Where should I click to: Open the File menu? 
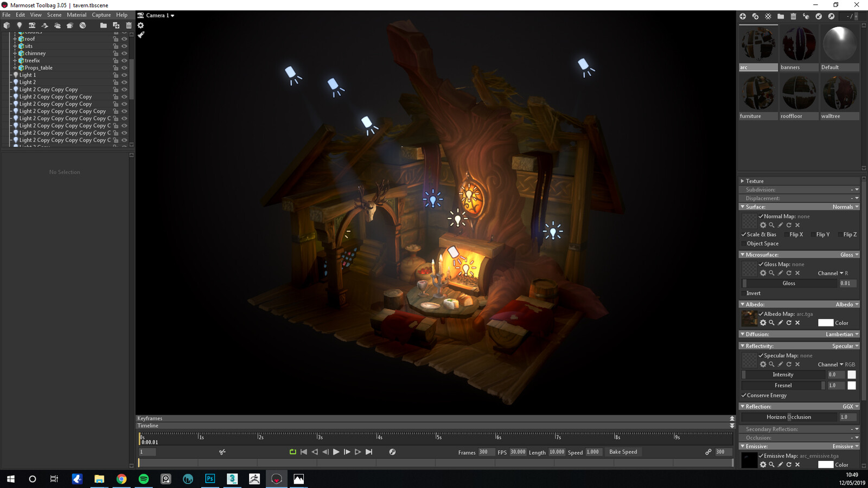click(7, 15)
